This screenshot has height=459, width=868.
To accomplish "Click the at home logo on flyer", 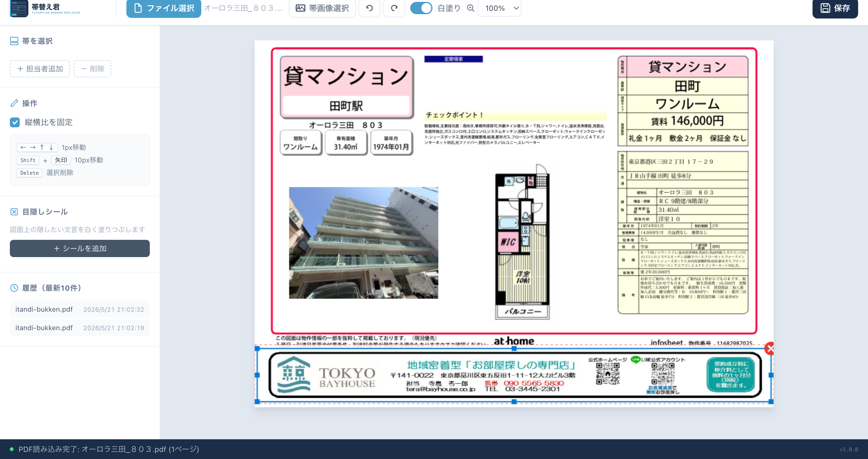I will coord(514,341).
